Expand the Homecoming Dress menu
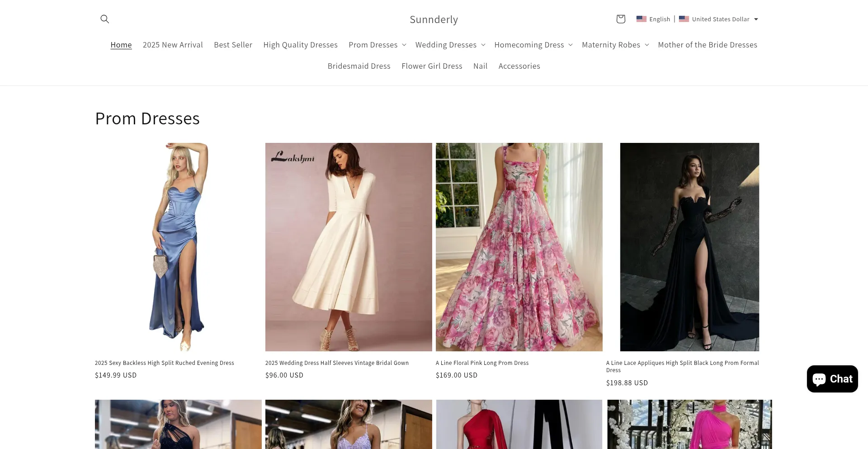Screen dimensions: 868x449 (533, 45)
